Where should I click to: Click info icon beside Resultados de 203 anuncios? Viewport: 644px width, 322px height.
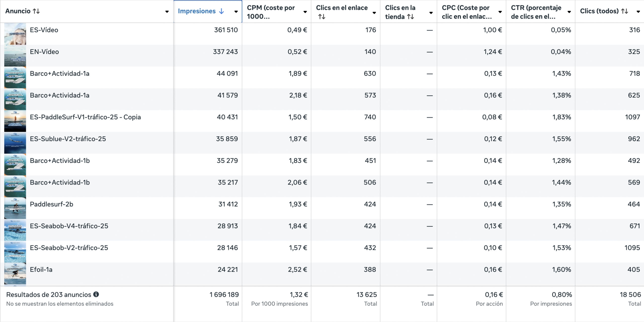(96, 294)
